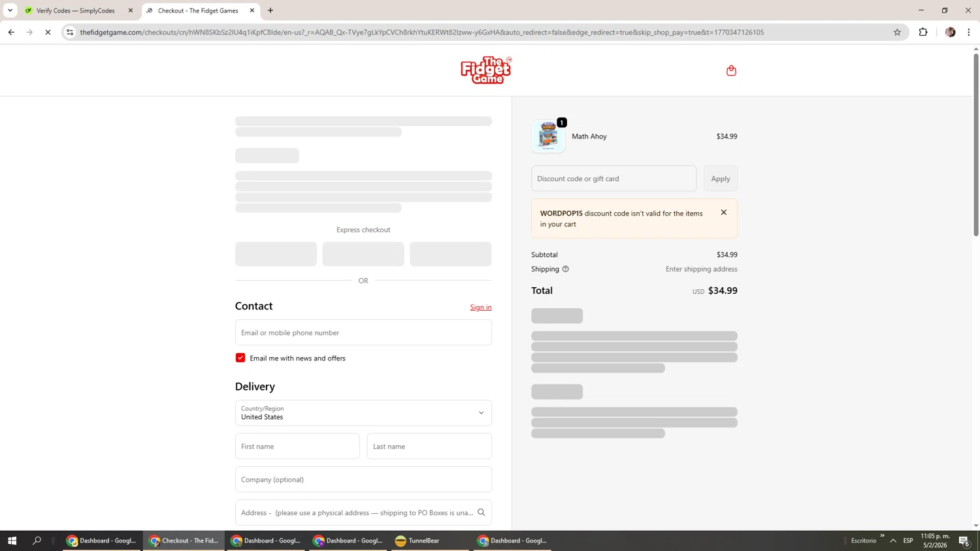Focus the Discount code or gift card field
The height and width of the screenshot is (551, 980).
[613, 178]
